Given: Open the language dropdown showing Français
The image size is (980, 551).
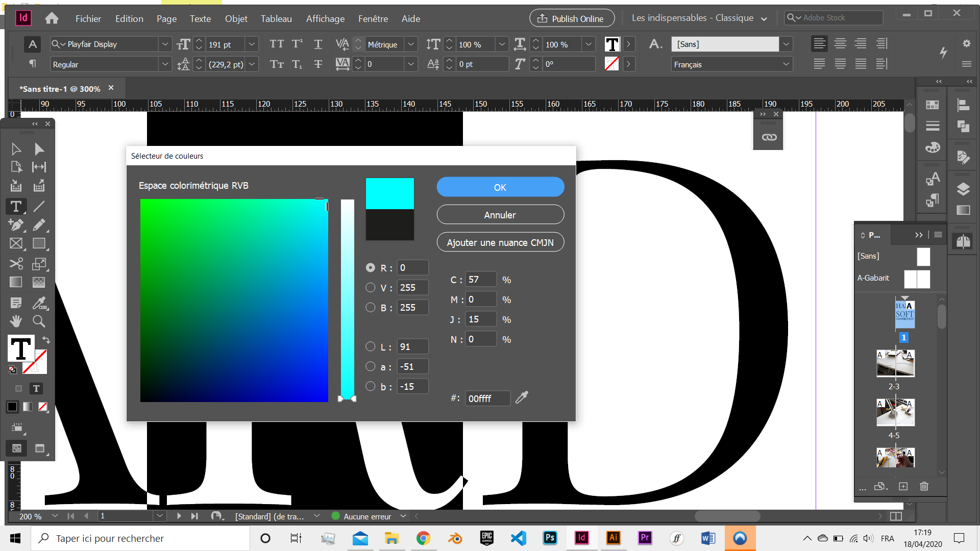Looking at the screenshot, I should click(786, 64).
